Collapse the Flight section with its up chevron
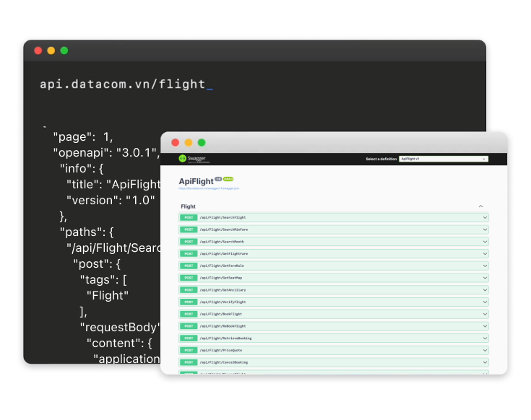Screen dimensions: 531x420 (480, 206)
